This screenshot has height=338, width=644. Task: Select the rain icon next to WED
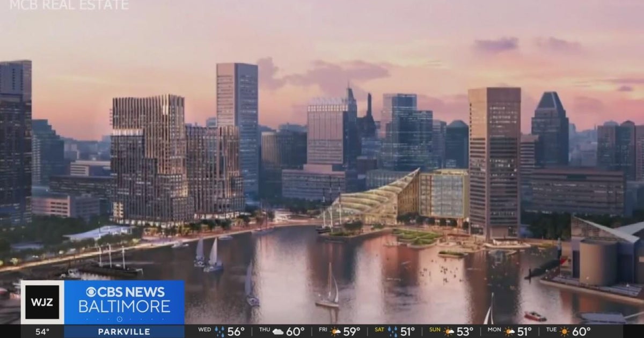click(x=219, y=330)
